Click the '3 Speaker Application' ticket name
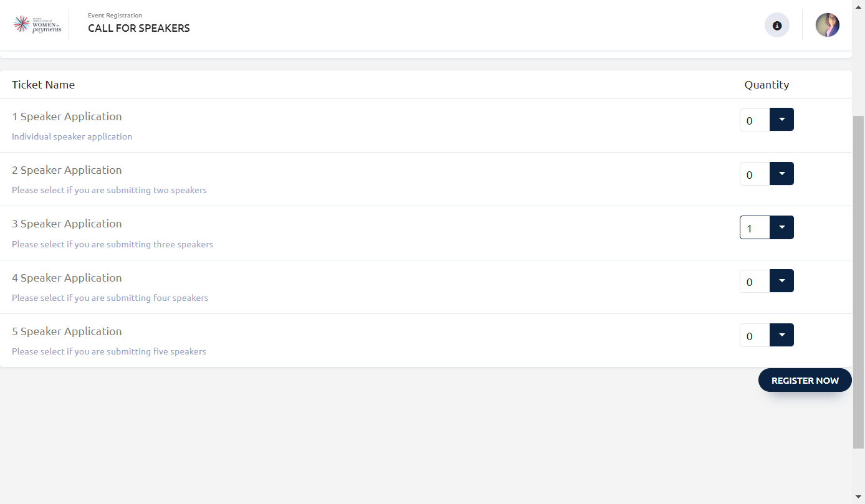Image resolution: width=865 pixels, height=504 pixels. pos(67,224)
